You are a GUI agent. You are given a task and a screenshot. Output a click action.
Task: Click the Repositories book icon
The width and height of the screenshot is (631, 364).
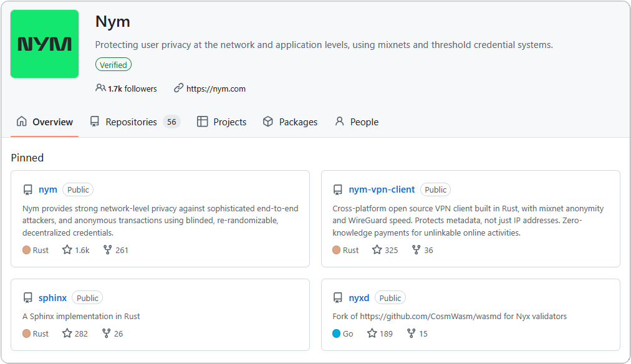(x=95, y=122)
